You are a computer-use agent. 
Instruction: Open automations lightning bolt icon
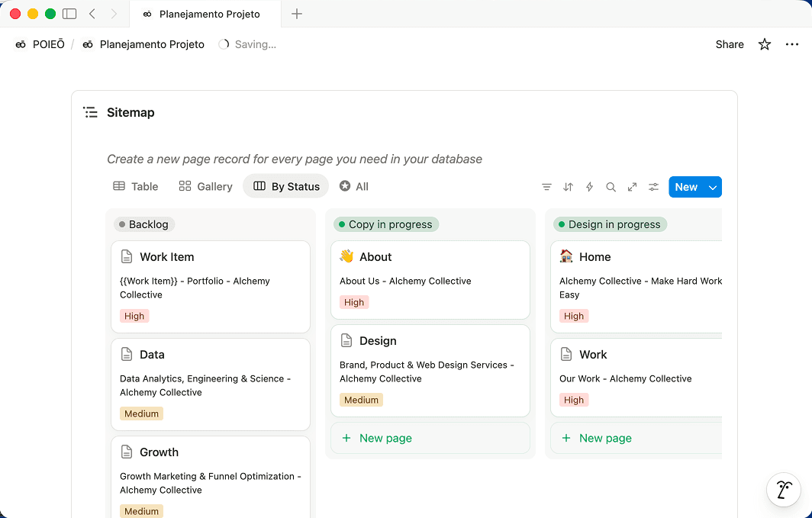click(589, 187)
